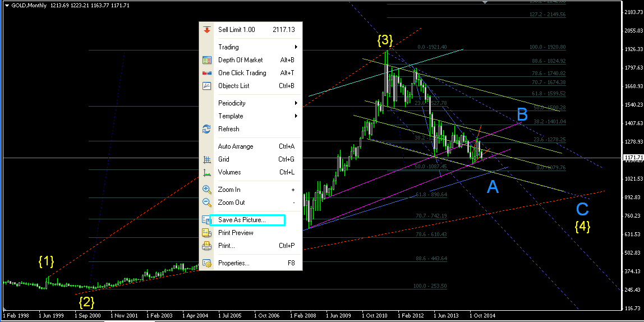The image size is (644, 322).
Task: Click the One Click Trading icon
Action: 206,73
